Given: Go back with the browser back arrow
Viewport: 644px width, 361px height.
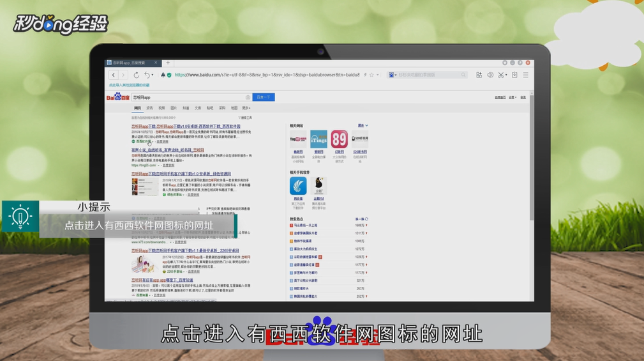Looking at the screenshot, I should [x=114, y=75].
